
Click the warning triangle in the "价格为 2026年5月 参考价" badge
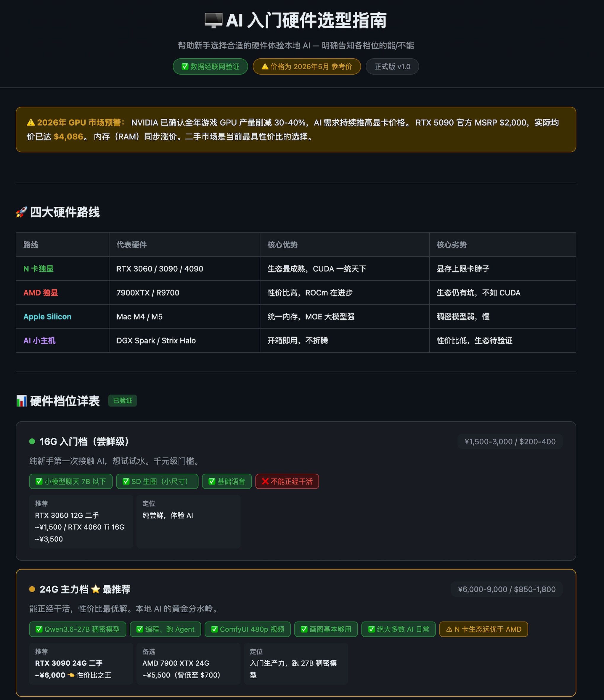(x=265, y=67)
